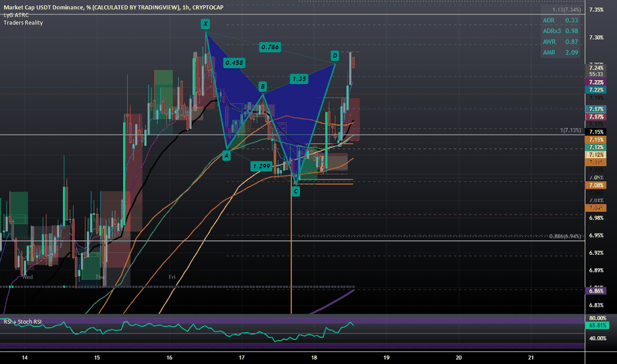Click the teal 7.22% price tag
617x364 pixels.
click(x=596, y=90)
